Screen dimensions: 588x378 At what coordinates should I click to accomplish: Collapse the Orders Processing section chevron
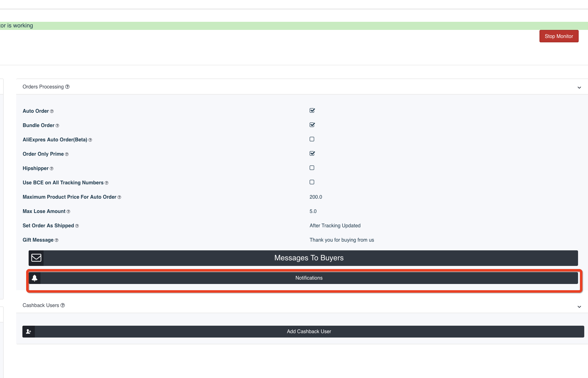pyautogui.click(x=579, y=87)
